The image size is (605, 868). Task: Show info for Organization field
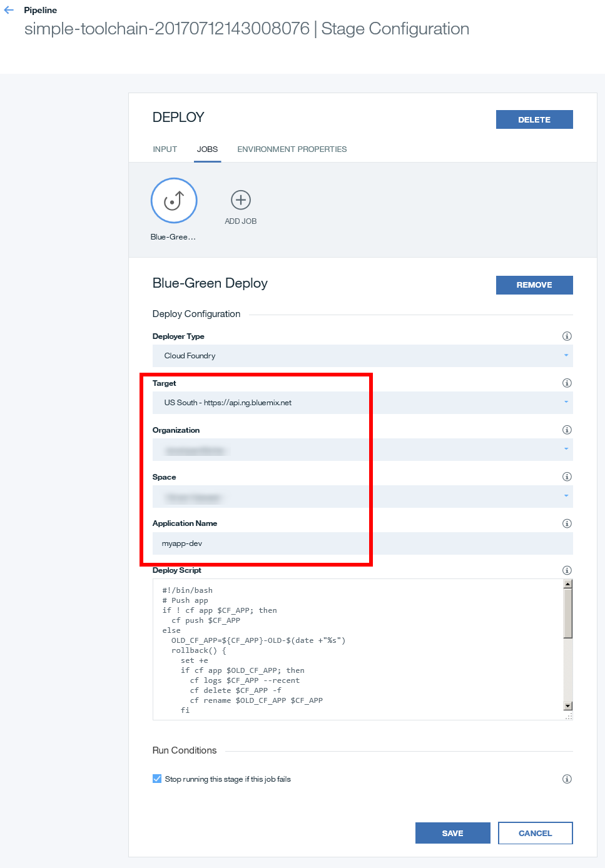point(567,430)
